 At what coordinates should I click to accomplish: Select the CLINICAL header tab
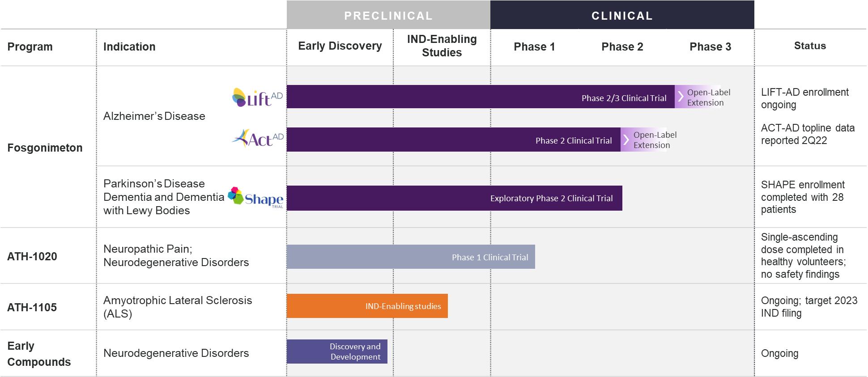tap(622, 16)
